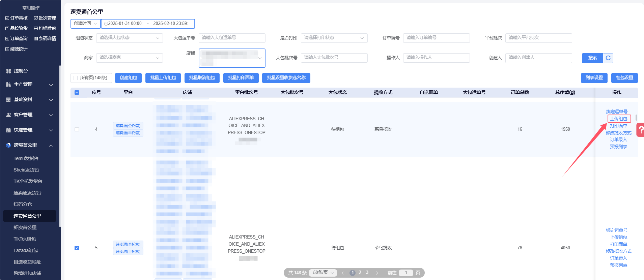
Task: Open TikTok组包 in the sidebar
Action: [25, 239]
